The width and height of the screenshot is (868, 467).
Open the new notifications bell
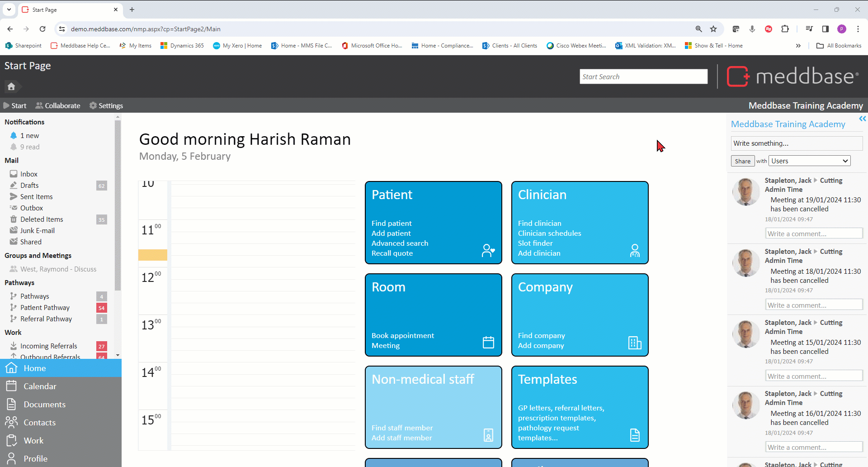tap(14, 135)
